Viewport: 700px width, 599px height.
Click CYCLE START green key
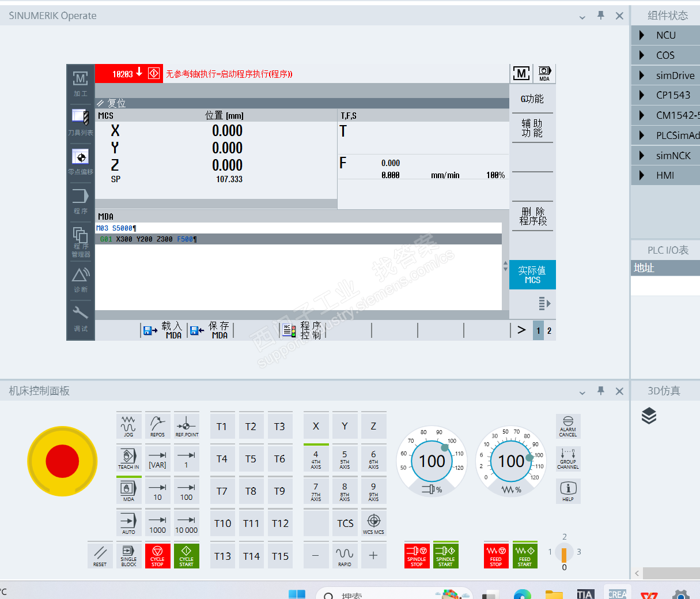(x=187, y=556)
